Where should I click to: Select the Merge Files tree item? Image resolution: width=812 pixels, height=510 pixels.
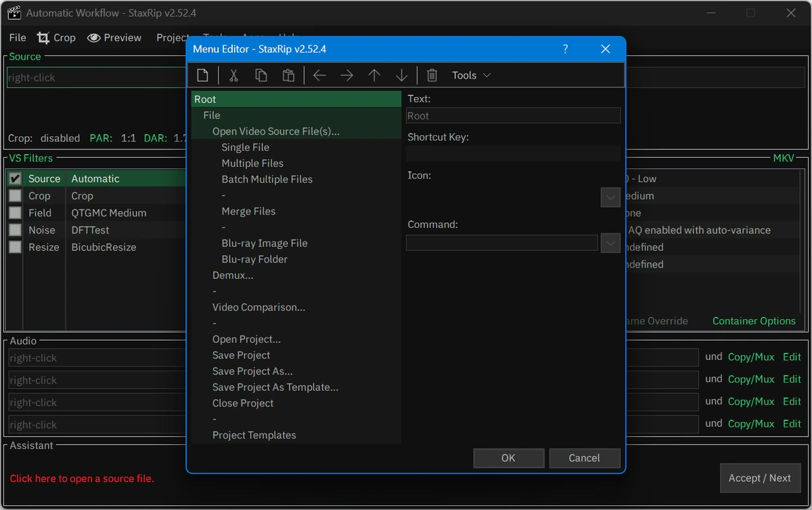click(248, 211)
